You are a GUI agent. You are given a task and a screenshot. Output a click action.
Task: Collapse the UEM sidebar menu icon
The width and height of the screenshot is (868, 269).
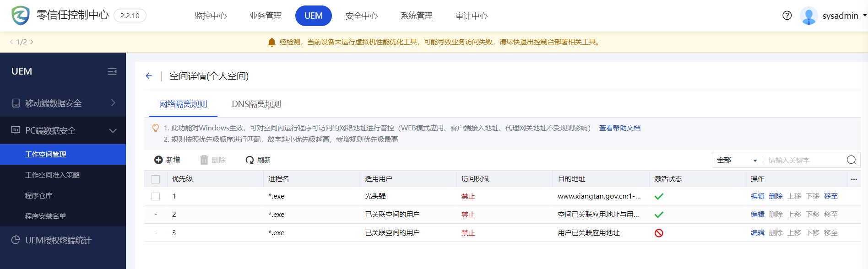(x=112, y=71)
